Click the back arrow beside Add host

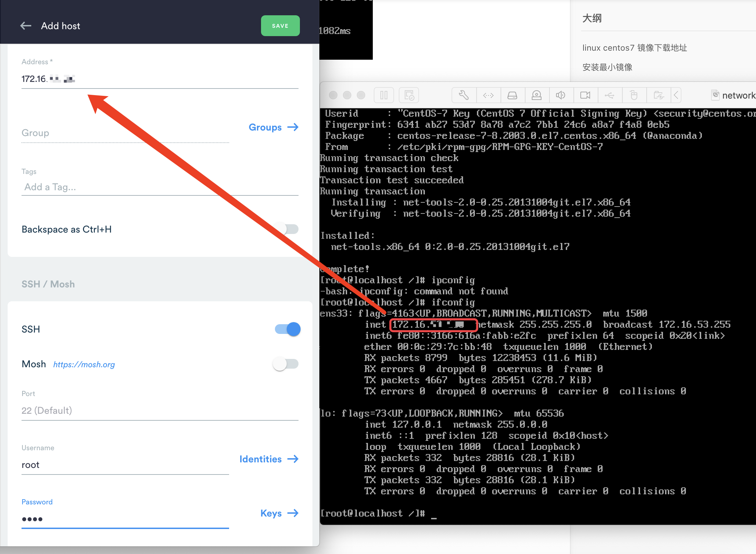[x=26, y=26]
